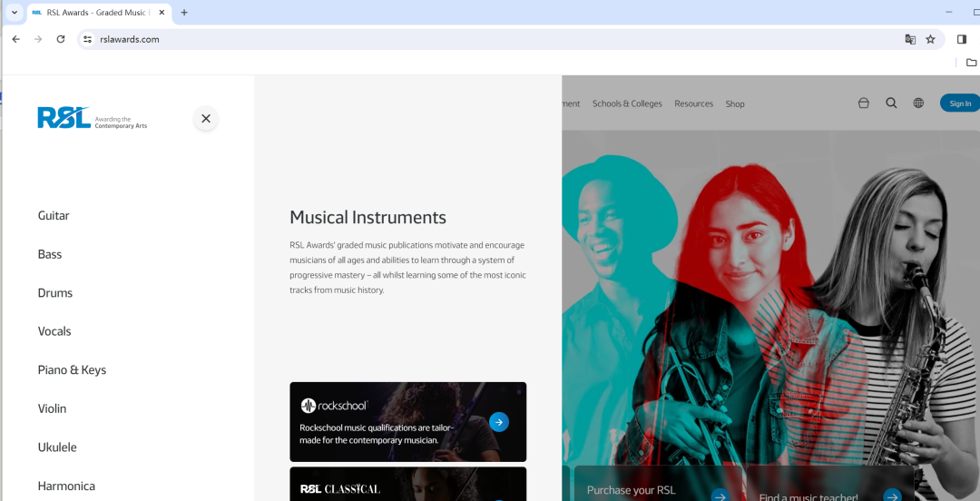Open Resources navigation item

coord(694,103)
